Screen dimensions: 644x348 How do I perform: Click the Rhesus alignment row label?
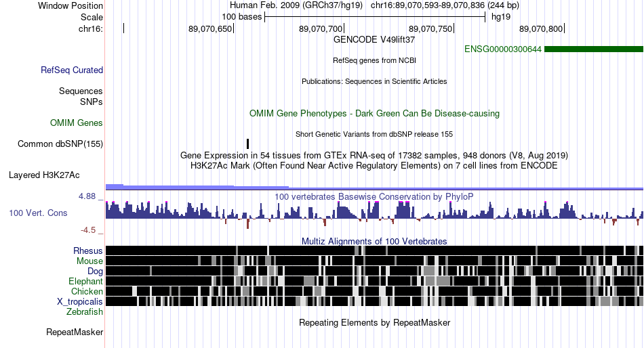tap(88, 251)
